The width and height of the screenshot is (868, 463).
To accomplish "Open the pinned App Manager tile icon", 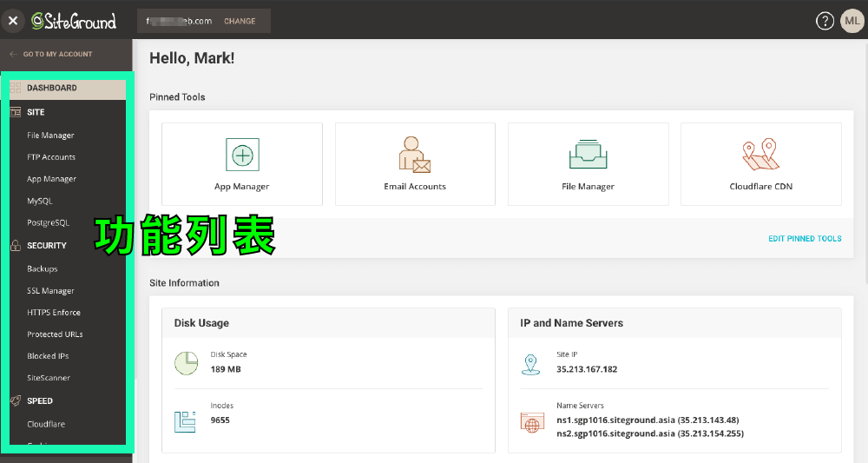I will 242,155.
